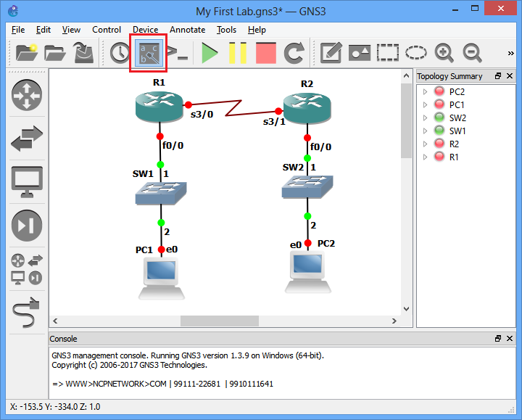Start all devices with green play icon
522x420 pixels.
pos(210,53)
